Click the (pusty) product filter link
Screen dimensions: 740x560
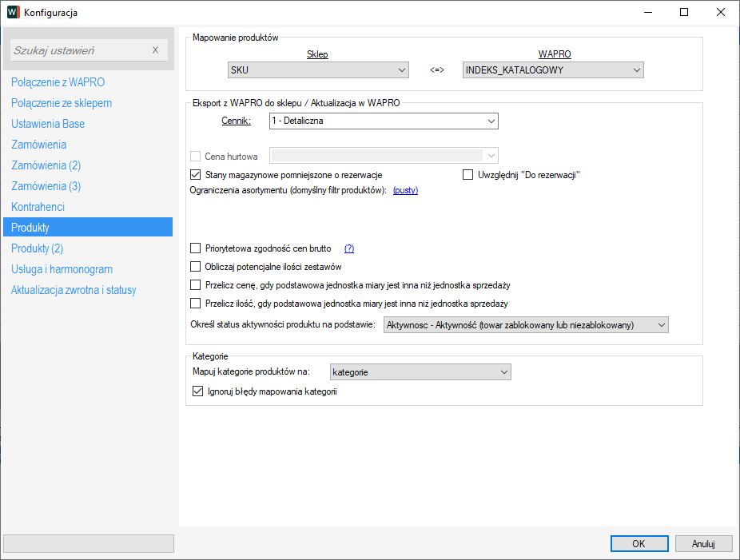(x=405, y=191)
